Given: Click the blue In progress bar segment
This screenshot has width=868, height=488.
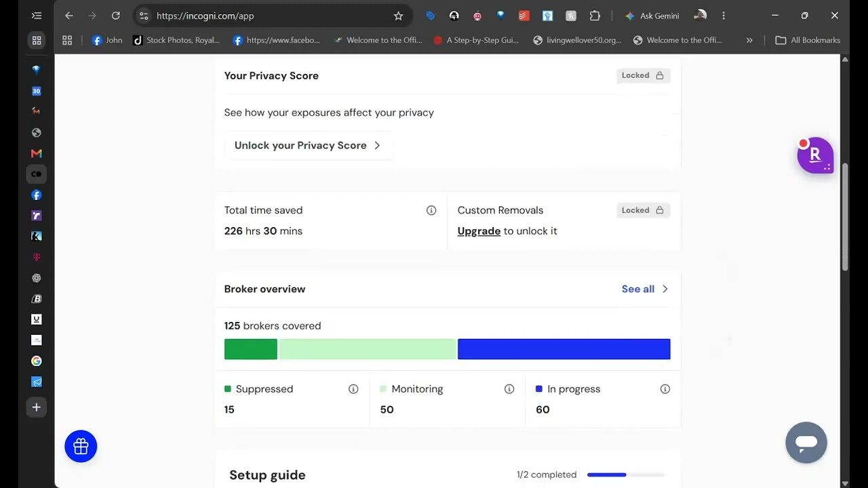Looking at the screenshot, I should 564,349.
